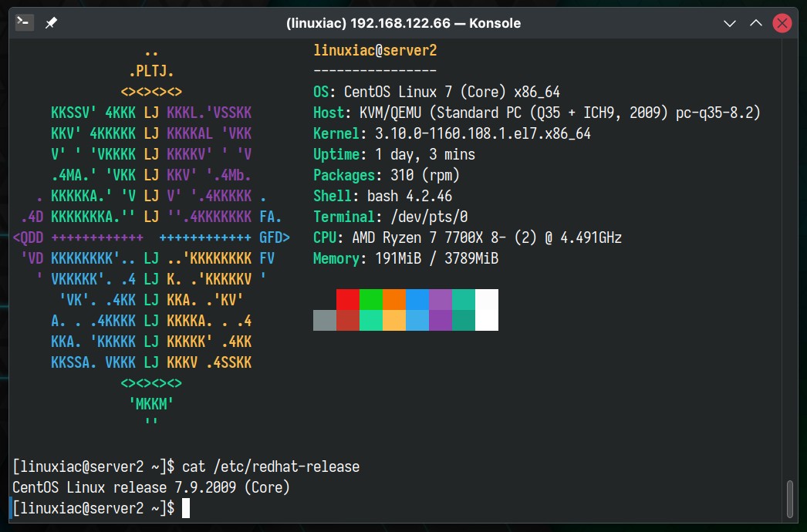Click the Packages: 310 (rpm) line
The height and width of the screenshot is (532, 807).
click(386, 176)
